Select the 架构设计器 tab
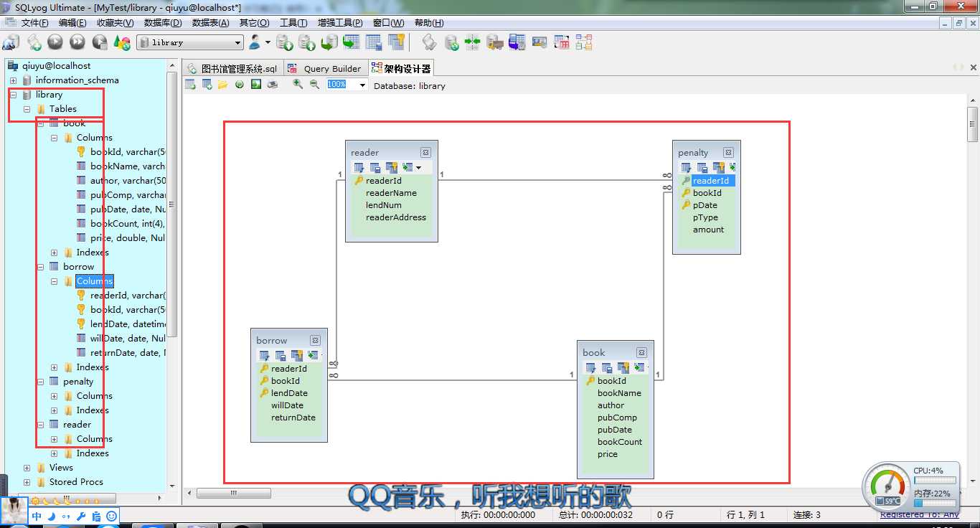This screenshot has width=980, height=528. tap(401, 68)
